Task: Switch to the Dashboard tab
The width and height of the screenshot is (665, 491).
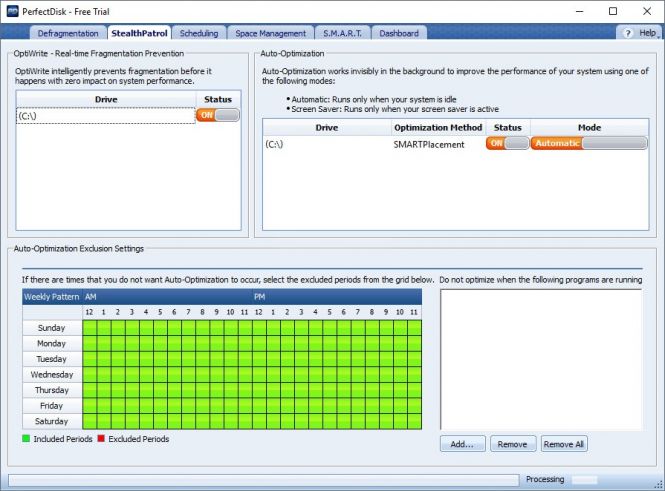Action: click(x=399, y=33)
